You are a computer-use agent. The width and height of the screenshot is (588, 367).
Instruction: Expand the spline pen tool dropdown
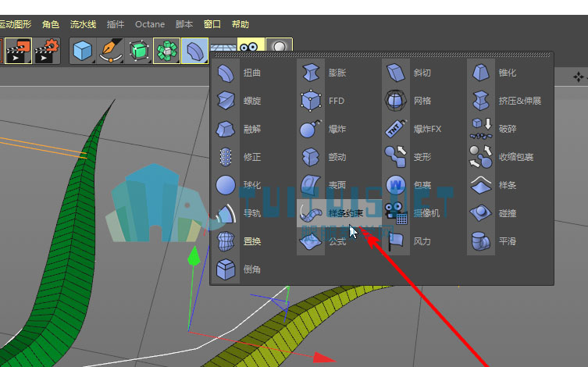point(111,51)
